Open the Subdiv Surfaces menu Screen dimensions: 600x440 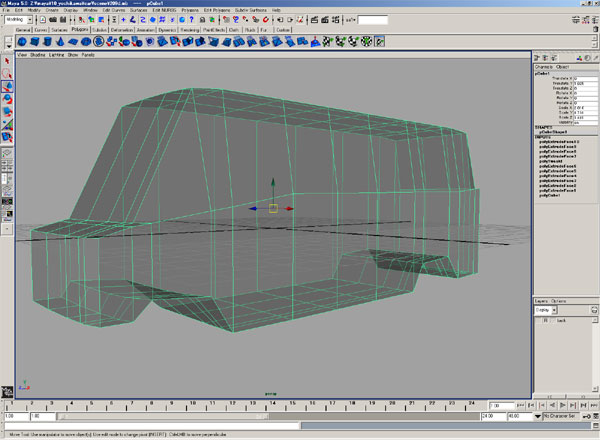click(x=251, y=10)
